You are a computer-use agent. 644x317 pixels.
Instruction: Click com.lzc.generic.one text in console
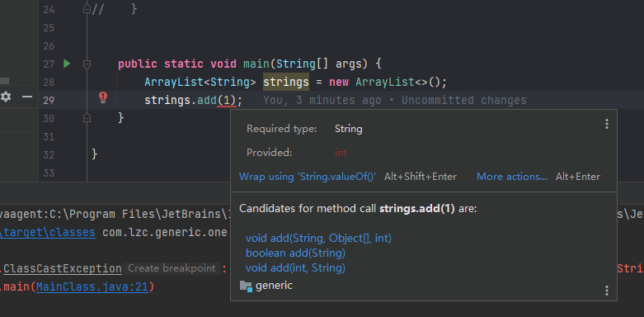point(165,232)
